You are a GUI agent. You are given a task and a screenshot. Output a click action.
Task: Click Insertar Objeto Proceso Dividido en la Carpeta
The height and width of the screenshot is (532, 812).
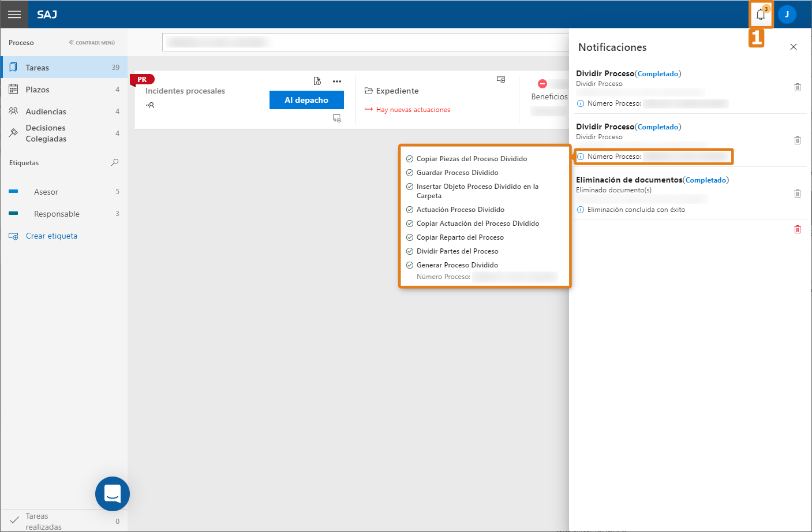(477, 191)
